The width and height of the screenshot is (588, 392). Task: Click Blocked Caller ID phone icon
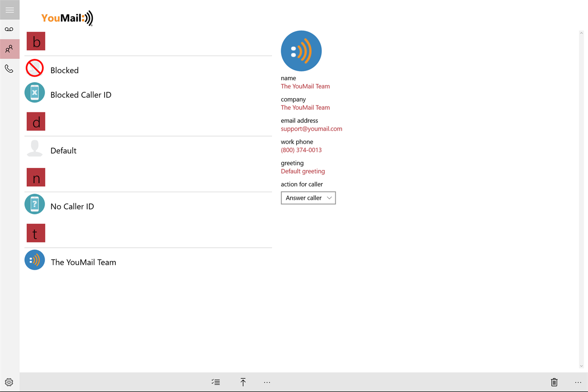35,93
